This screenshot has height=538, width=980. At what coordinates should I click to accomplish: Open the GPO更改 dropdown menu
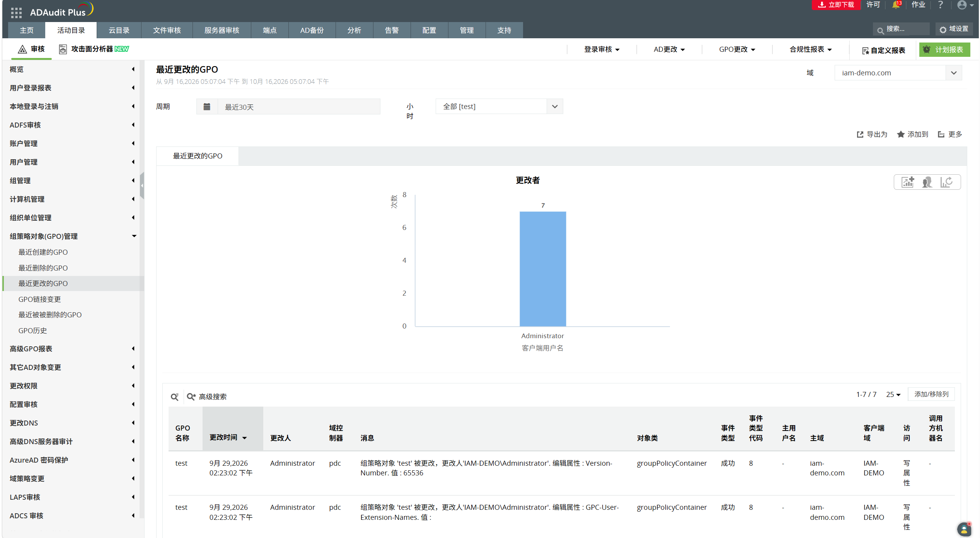(x=737, y=49)
